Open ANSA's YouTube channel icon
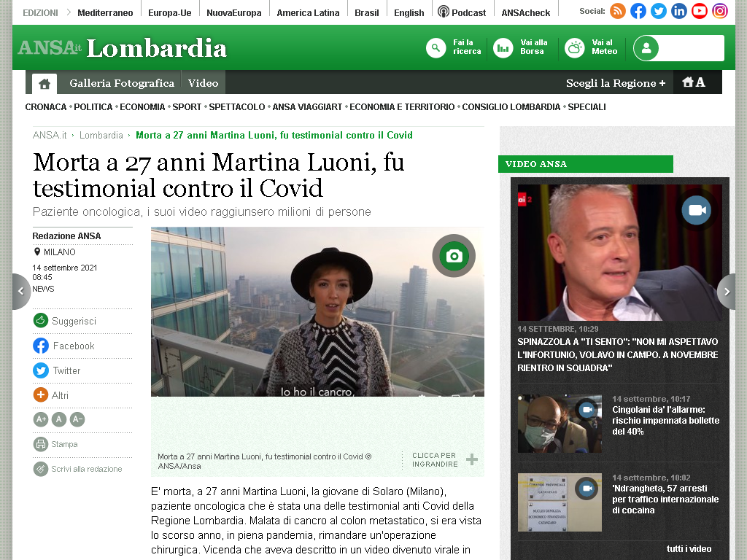747x560 pixels. [700, 11]
